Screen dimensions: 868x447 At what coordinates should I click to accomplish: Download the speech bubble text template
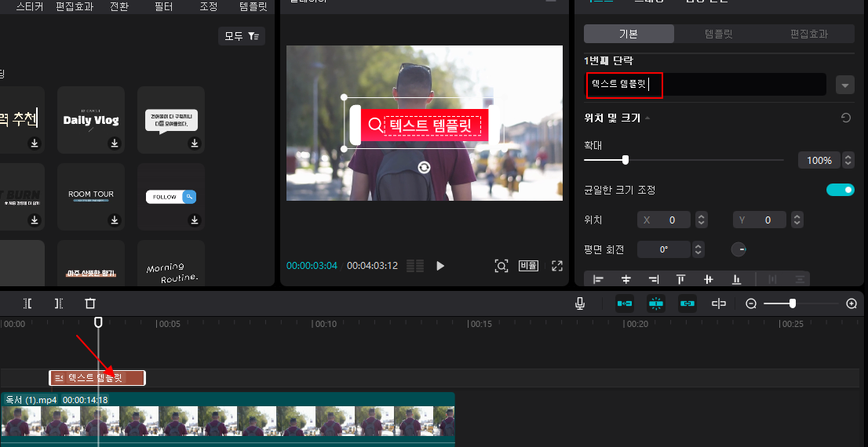point(195,144)
